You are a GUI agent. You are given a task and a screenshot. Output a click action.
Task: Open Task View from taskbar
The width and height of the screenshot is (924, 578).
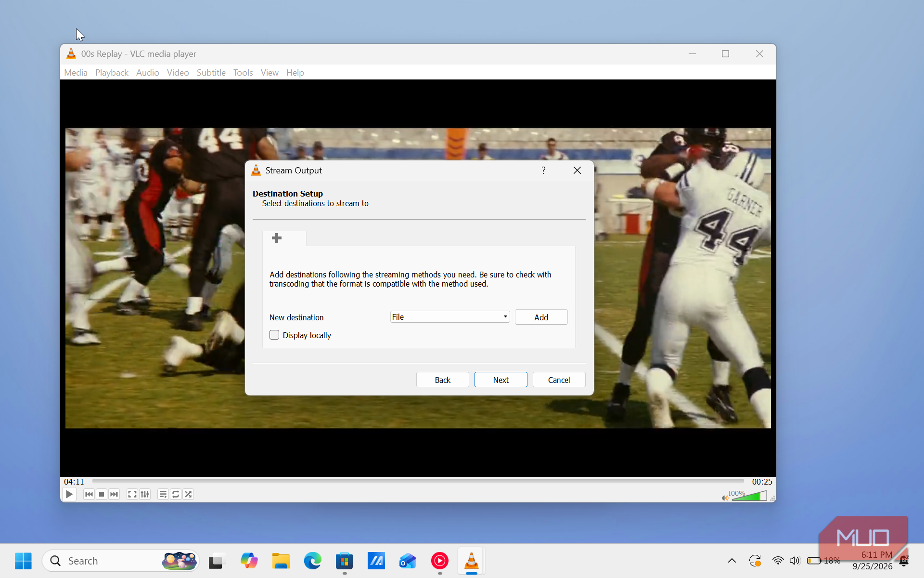217,561
